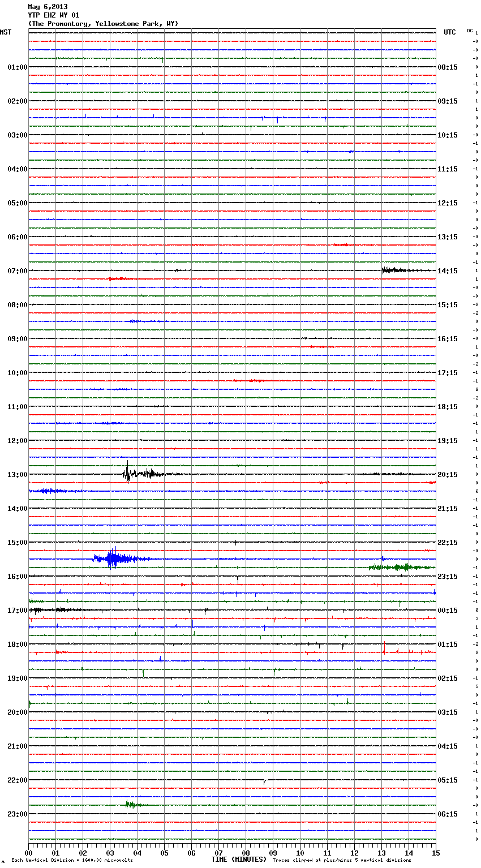Click the "UTC" axis header
The height and width of the screenshot is (868, 481).
pyautogui.click(x=450, y=32)
